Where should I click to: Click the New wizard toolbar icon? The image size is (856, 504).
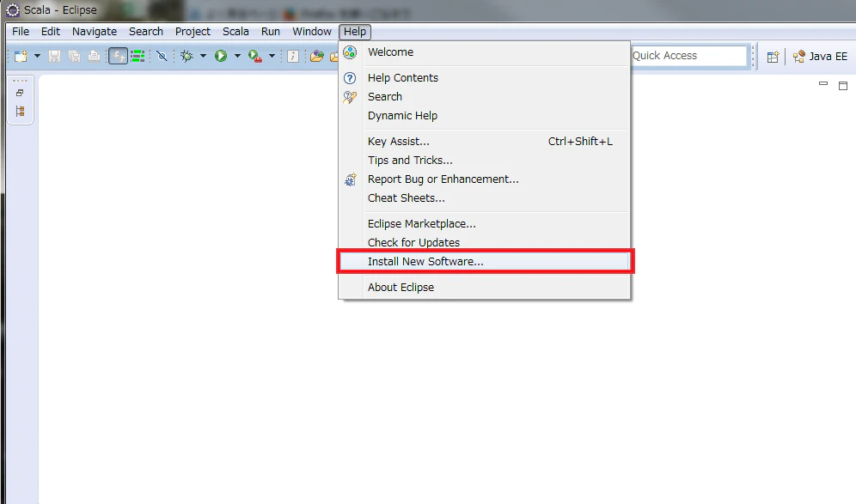[x=21, y=56]
